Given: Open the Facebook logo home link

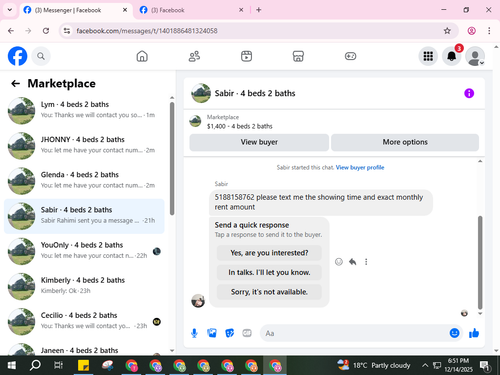Looking at the screenshot, I should [x=17, y=56].
